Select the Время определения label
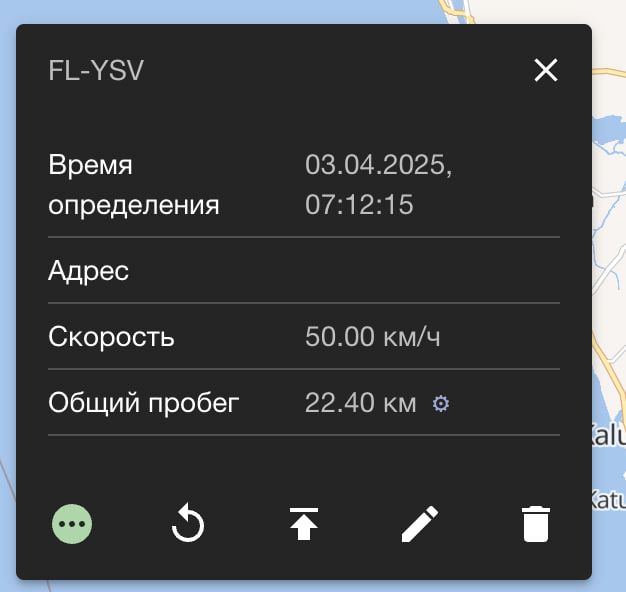 [x=133, y=186]
